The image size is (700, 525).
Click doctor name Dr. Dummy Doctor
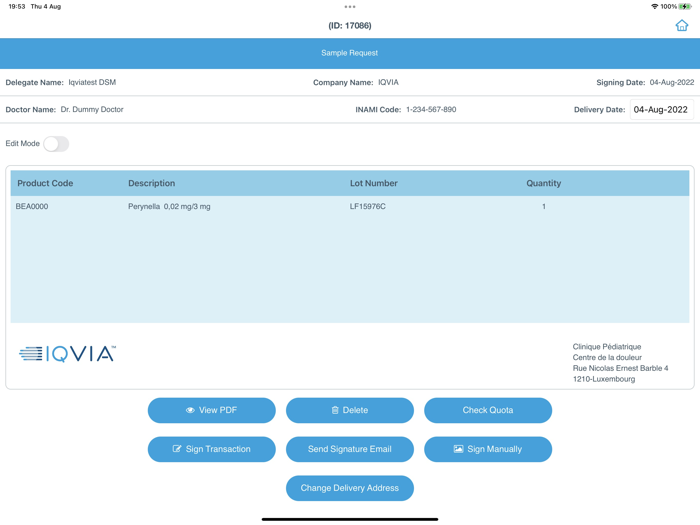(x=92, y=109)
